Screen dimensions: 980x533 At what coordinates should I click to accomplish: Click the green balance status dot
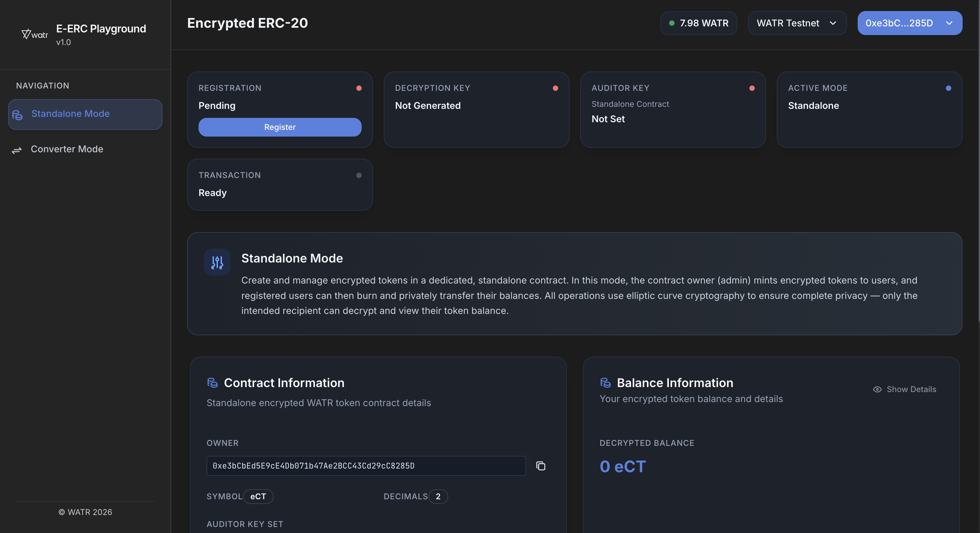coord(671,23)
